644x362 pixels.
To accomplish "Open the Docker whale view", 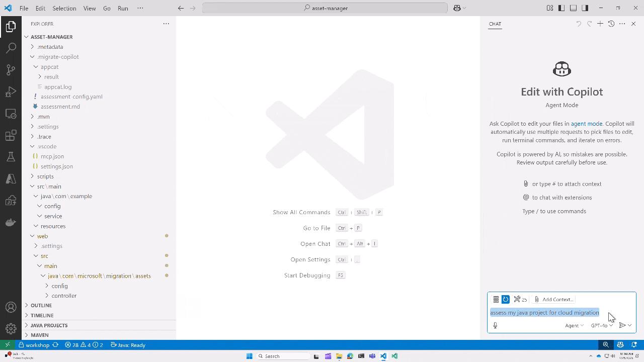I will click(11, 222).
